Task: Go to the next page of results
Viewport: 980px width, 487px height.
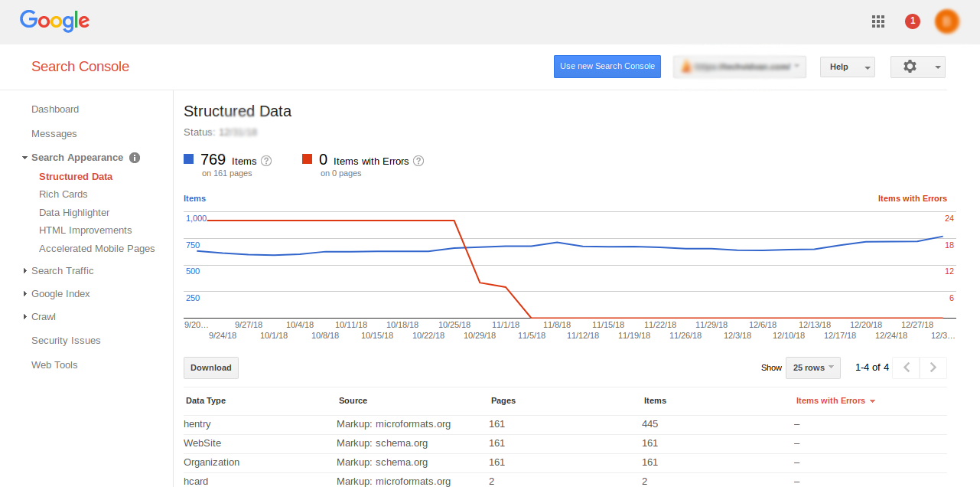Action: click(x=933, y=368)
